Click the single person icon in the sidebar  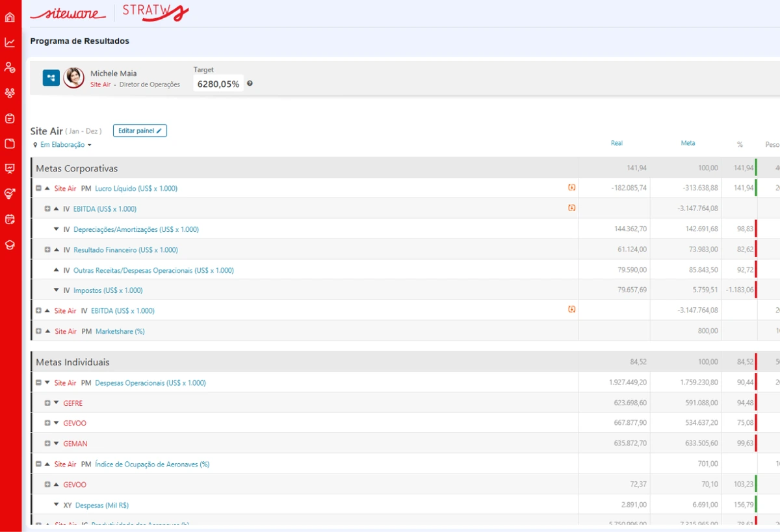(10, 68)
